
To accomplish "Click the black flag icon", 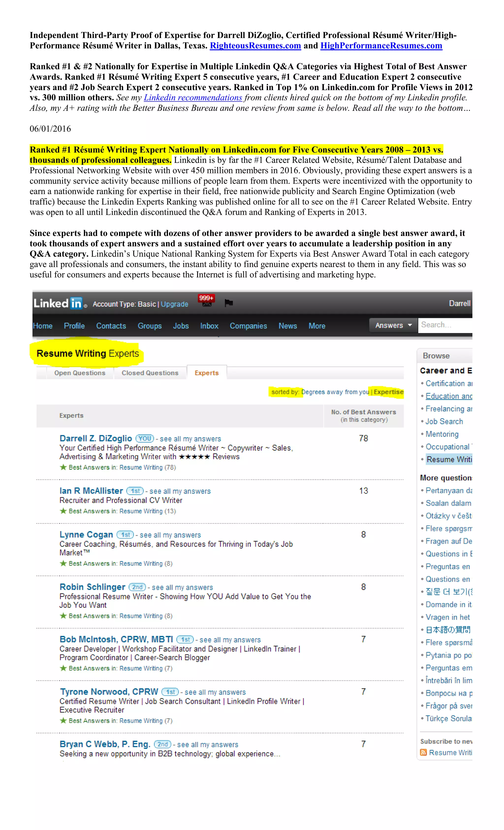I will (x=229, y=303).
